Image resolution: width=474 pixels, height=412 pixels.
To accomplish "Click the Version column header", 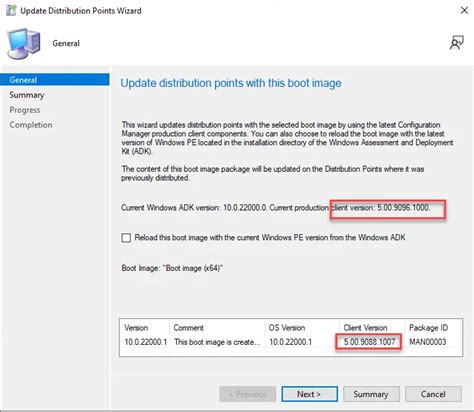I will 136,328.
